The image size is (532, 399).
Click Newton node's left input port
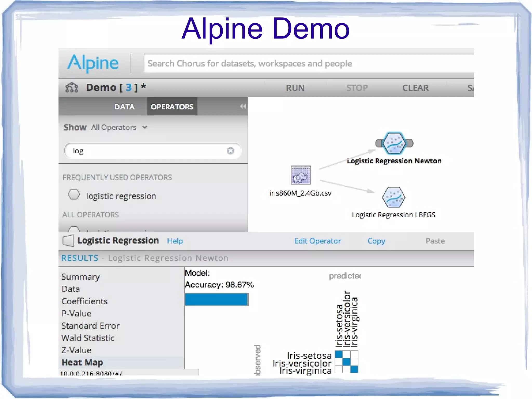point(379,143)
